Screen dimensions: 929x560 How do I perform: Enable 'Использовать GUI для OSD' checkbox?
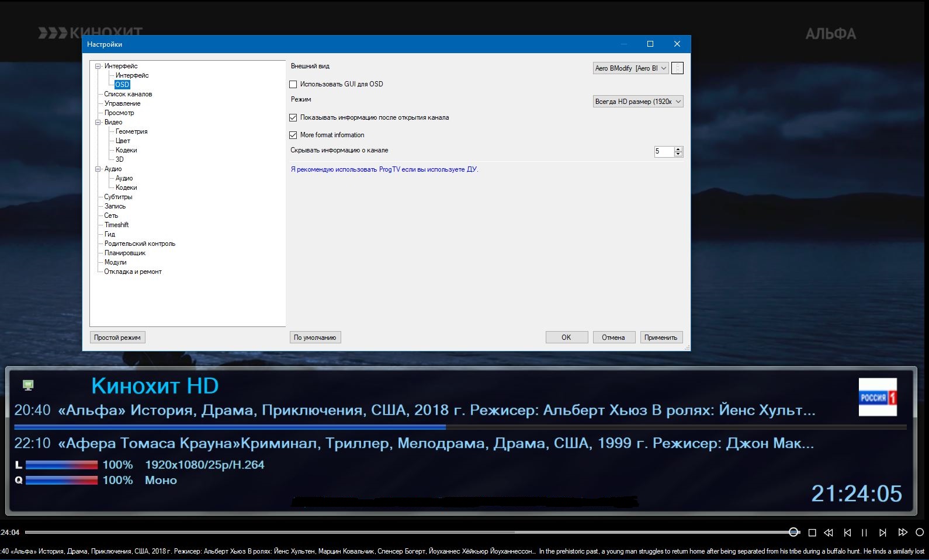tap(293, 85)
